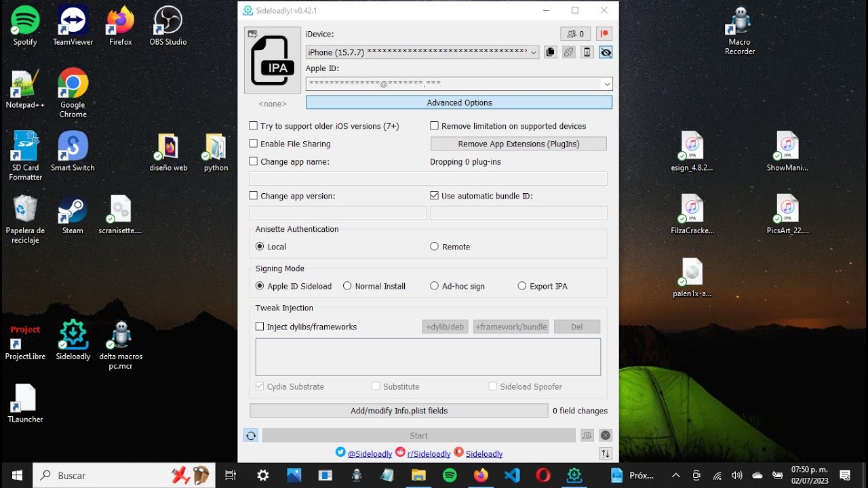Click the Patreon icon button
This screenshot has height=488, width=868.
(x=604, y=34)
